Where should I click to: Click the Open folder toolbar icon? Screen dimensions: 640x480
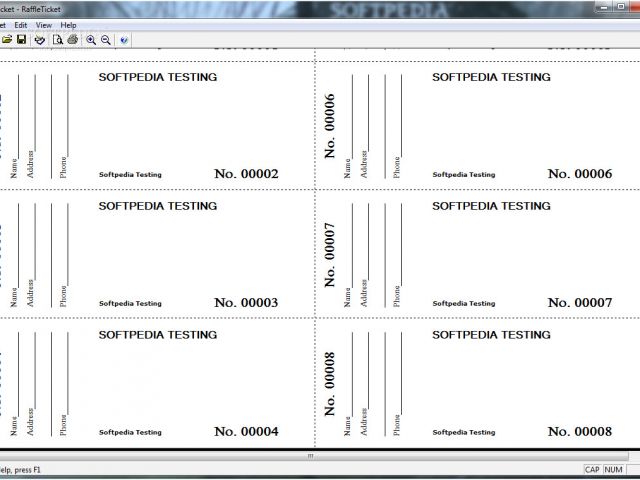pyautogui.click(x=7, y=40)
